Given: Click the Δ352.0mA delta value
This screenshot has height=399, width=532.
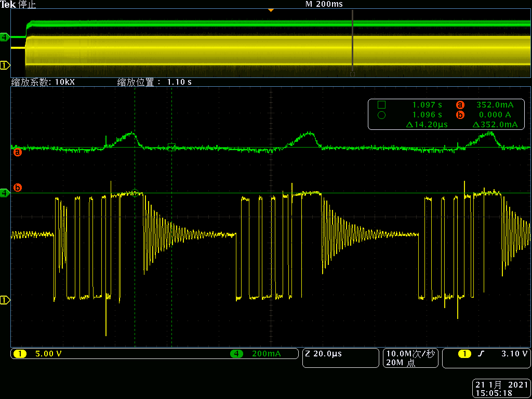Looking at the screenshot, I should point(495,125).
